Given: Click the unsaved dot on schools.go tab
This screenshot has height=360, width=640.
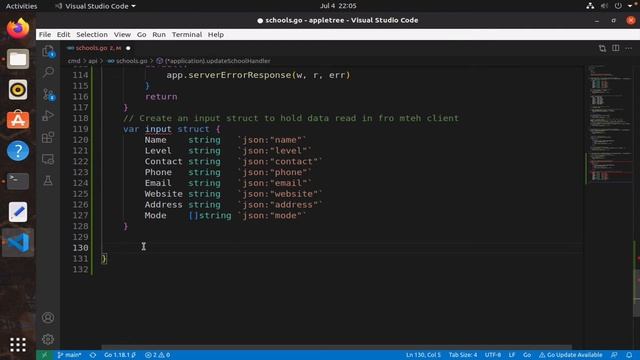Looking at the screenshot, I should 128,48.
